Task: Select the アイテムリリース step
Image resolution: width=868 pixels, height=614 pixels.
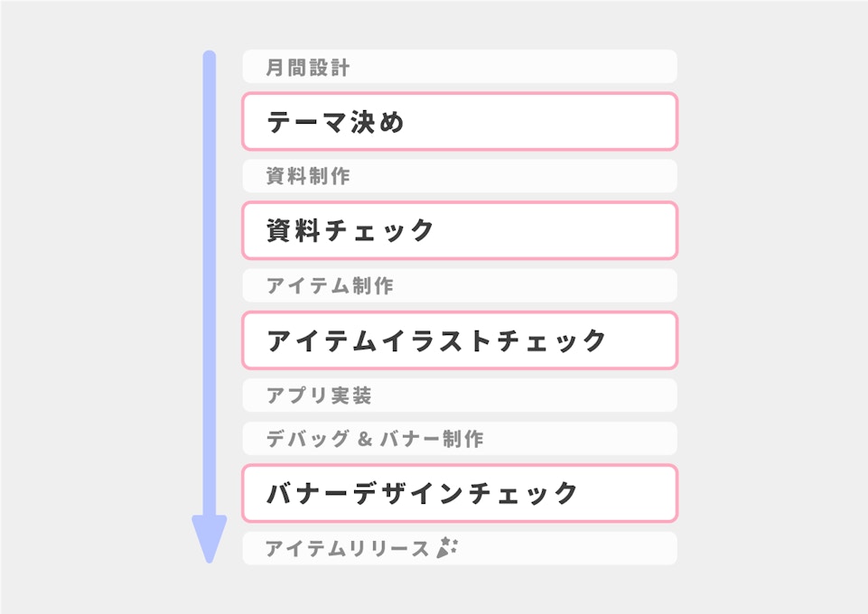Action: [459, 548]
